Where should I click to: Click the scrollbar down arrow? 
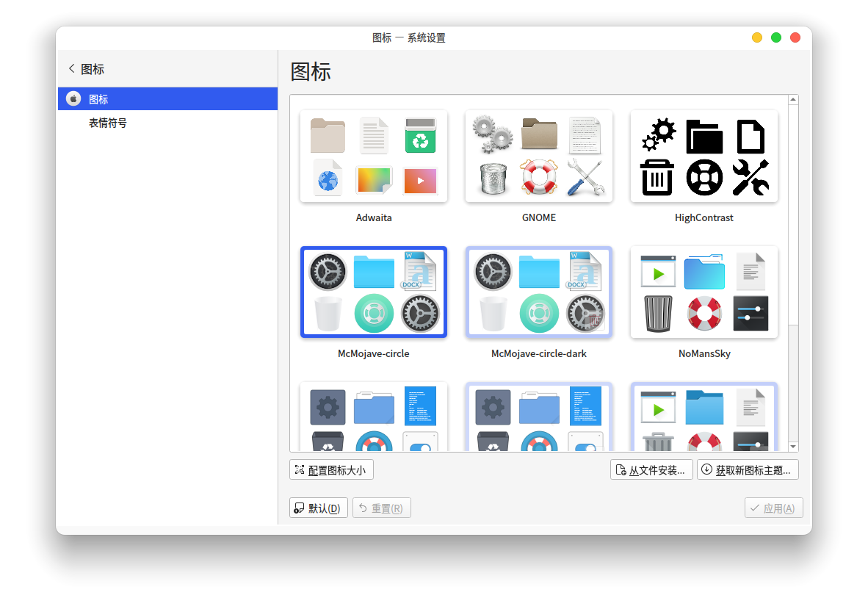click(793, 446)
